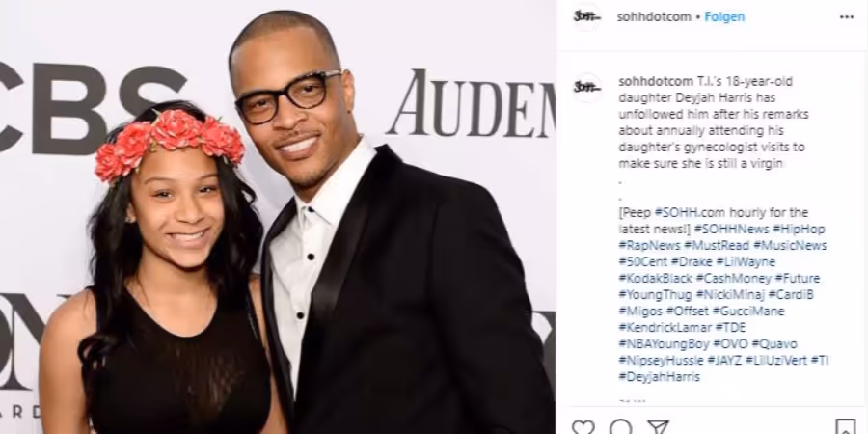Viewport: 868px width, 434px height.
Task: Click the post photo
Action: [x=278, y=217]
